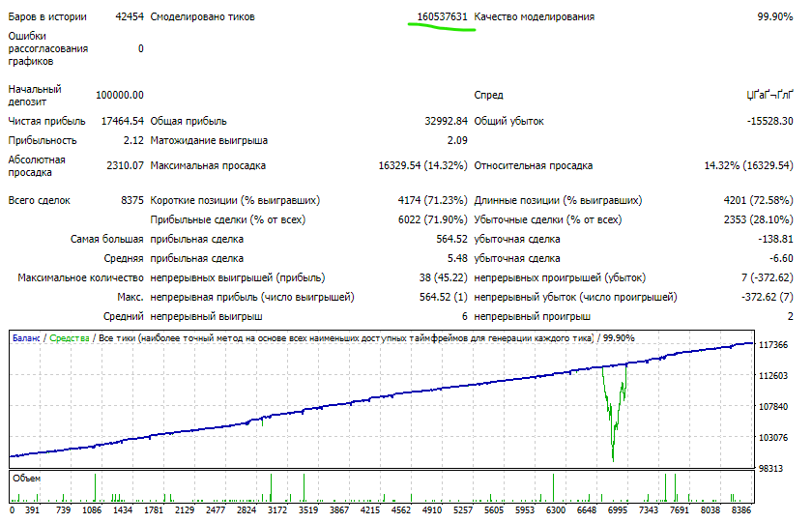This screenshot has width=812, height=523.
Task: Click the 'Общая прибыль' label
Action: (x=188, y=121)
